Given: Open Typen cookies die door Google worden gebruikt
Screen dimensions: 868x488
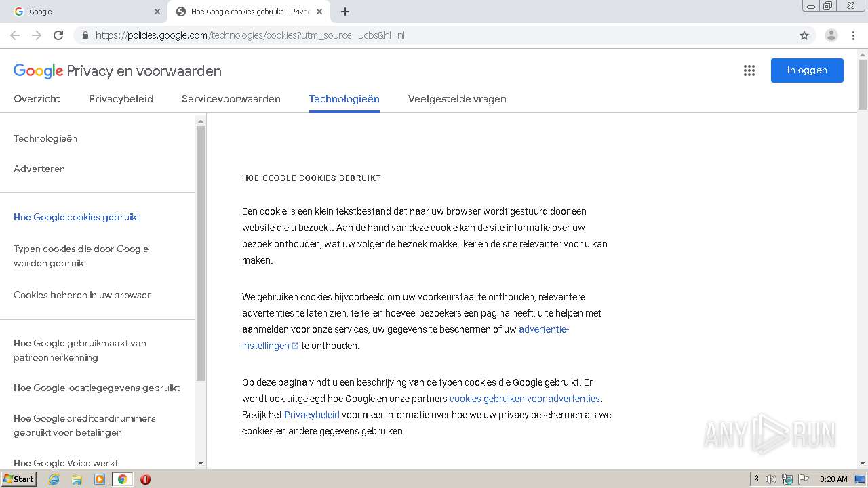Looking at the screenshot, I should [81, 256].
